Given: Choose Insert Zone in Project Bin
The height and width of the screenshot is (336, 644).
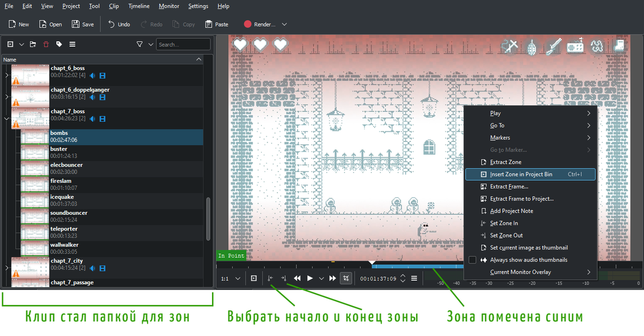Looking at the screenshot, I should pos(530,174).
